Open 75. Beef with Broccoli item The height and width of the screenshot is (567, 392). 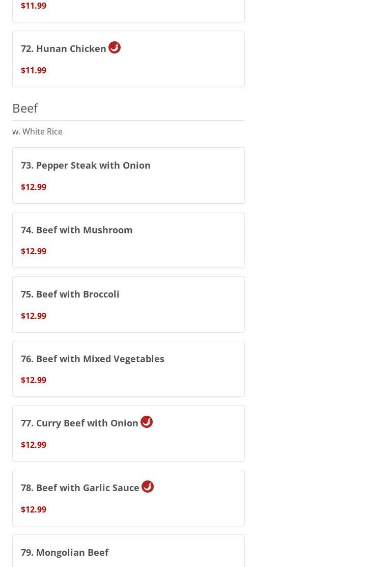click(x=70, y=294)
